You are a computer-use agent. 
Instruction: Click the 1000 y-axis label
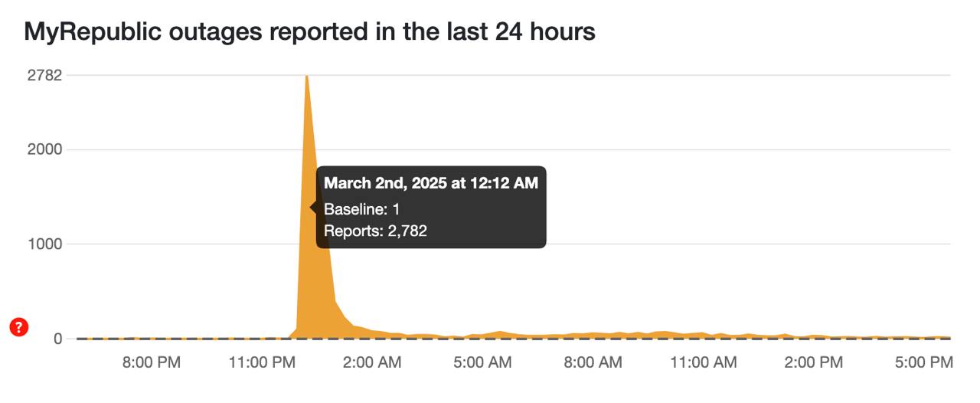click(44, 244)
